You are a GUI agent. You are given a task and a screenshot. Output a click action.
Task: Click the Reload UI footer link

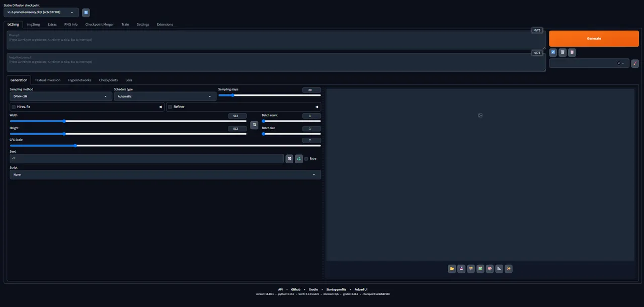pos(361,289)
